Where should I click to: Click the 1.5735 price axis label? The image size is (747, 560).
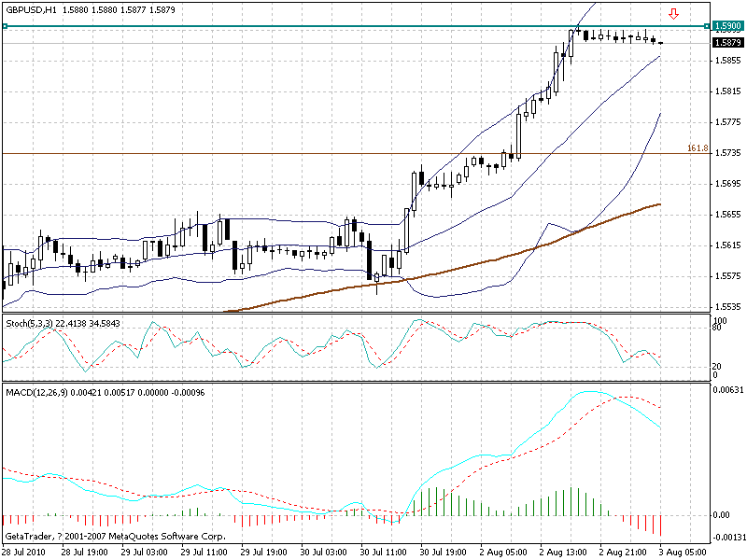coord(728,153)
